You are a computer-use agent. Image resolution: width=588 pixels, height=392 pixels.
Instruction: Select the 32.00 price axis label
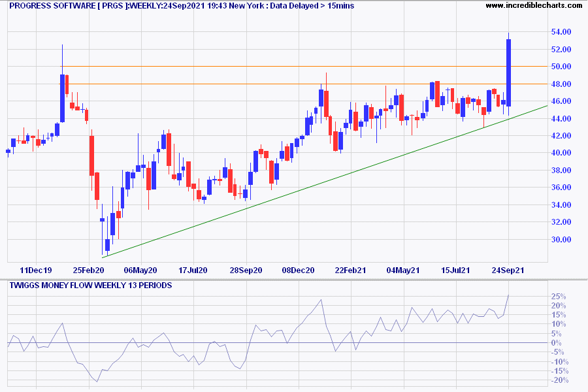tap(561, 222)
